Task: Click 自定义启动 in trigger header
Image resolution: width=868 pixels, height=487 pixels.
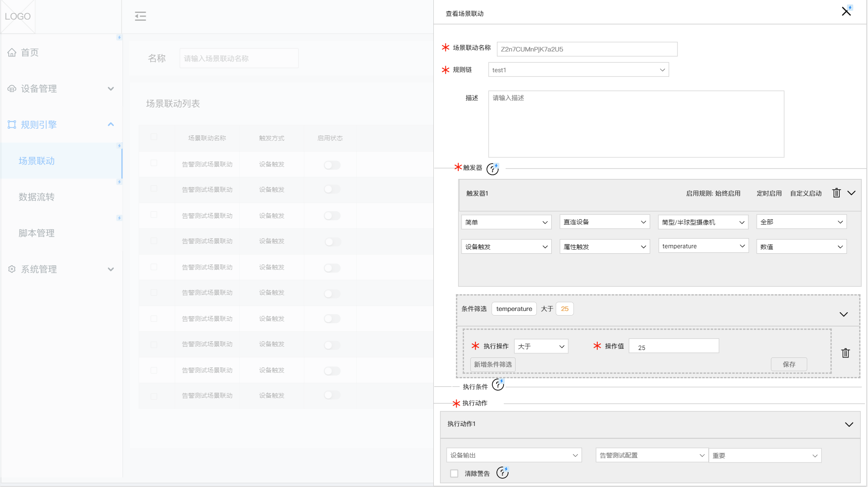Action: [806, 193]
